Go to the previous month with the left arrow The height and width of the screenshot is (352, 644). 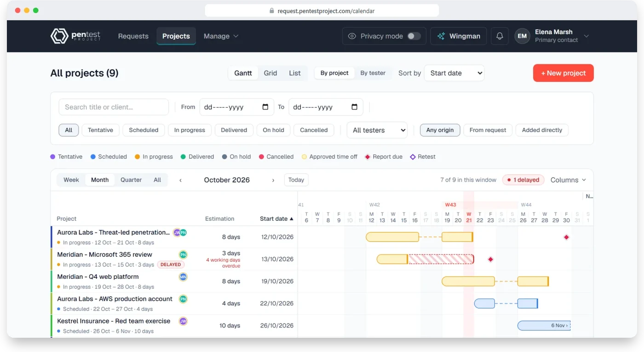coord(180,180)
